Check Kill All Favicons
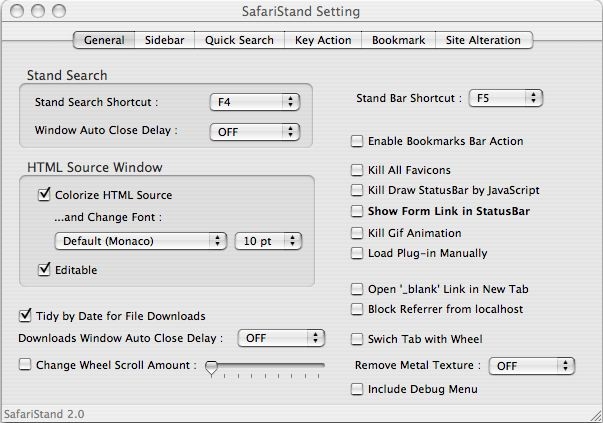This screenshot has height=423, width=603. tap(357, 170)
